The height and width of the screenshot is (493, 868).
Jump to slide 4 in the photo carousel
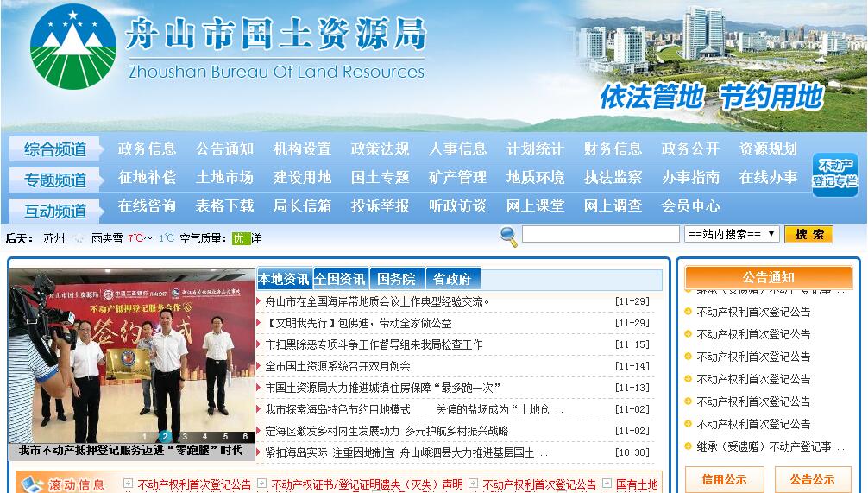(205, 437)
